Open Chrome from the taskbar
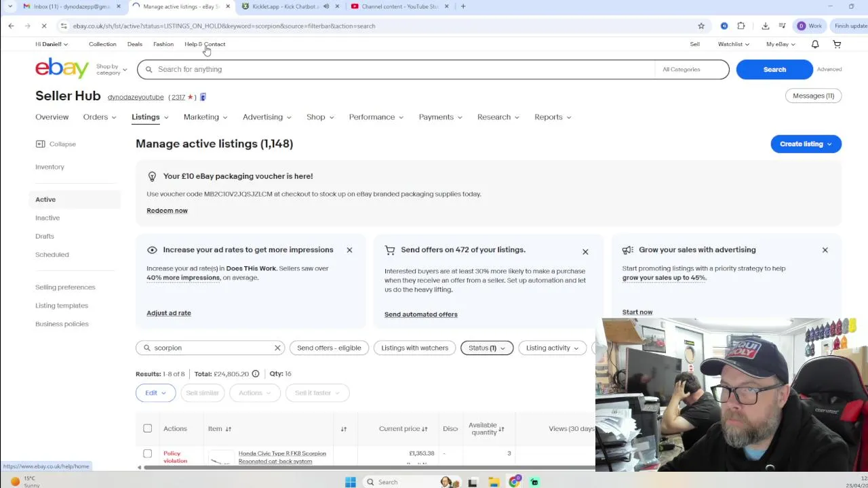 515,482
